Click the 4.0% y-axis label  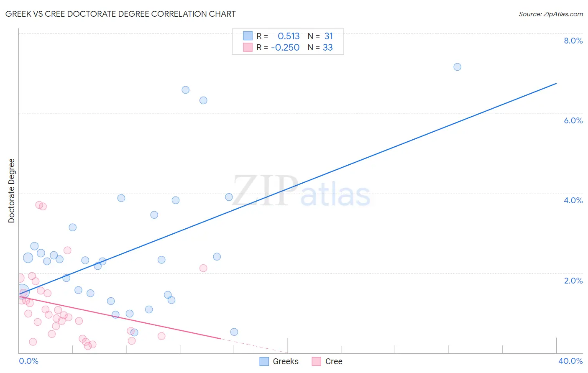point(573,200)
